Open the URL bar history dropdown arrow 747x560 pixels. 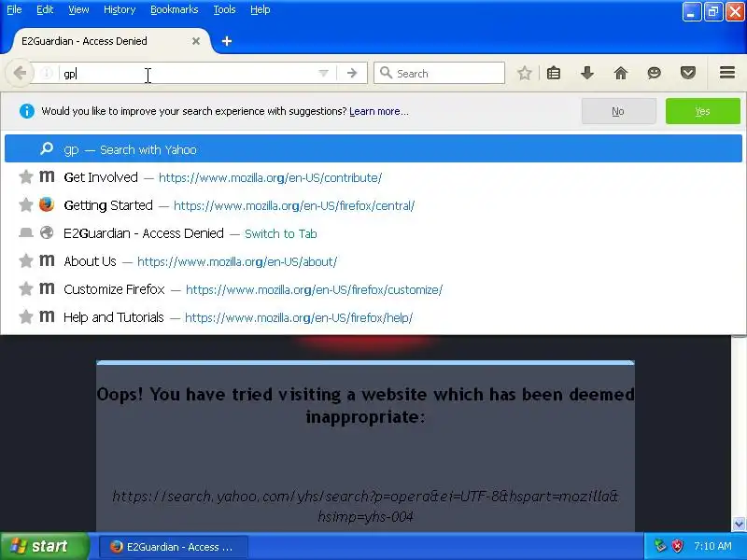tap(323, 74)
